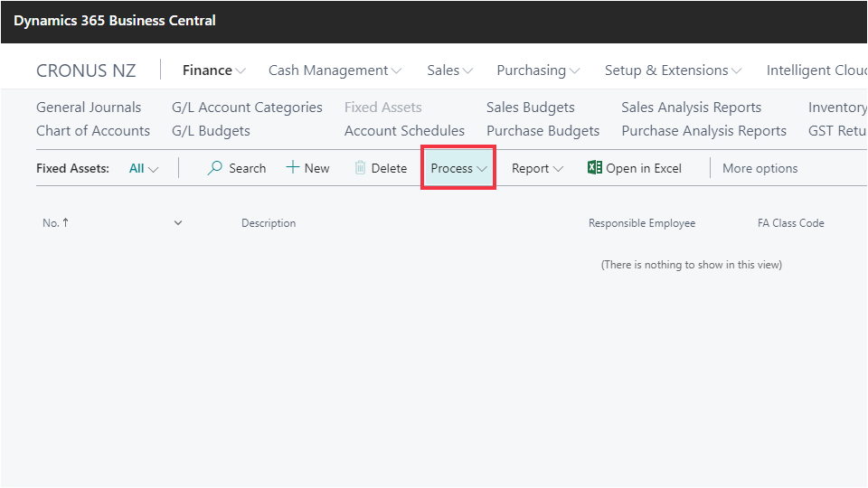Open the Process dropdown menu

pyautogui.click(x=458, y=168)
